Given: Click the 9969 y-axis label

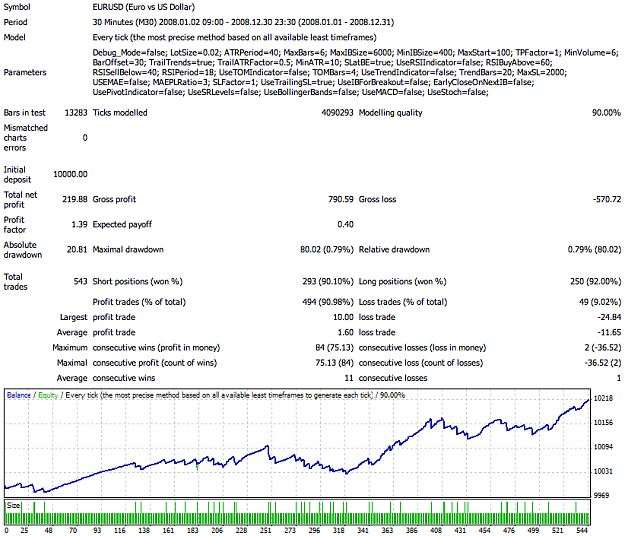Looking at the screenshot, I should tap(601, 495).
